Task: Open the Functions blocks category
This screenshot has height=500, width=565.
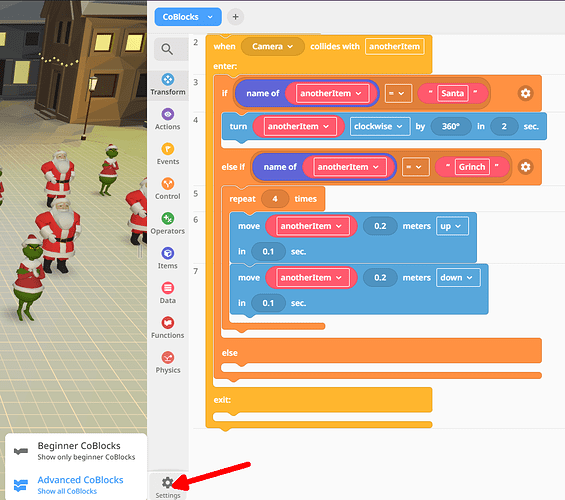Action: (168, 328)
